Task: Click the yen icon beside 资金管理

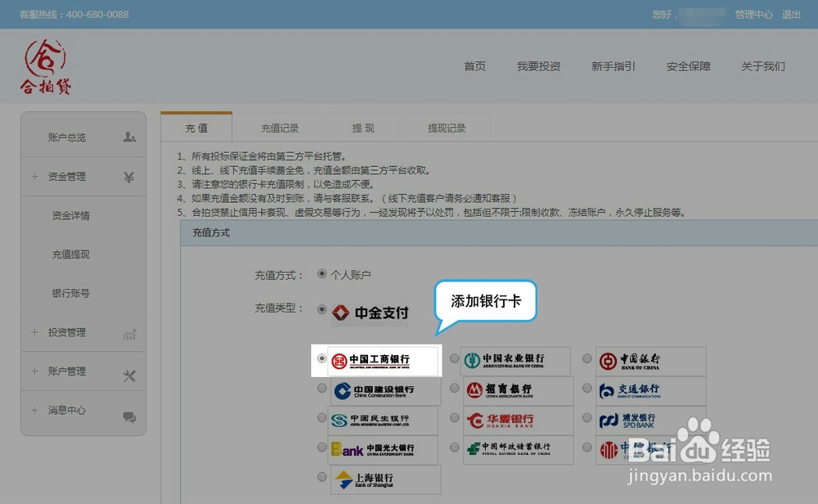Action: point(129,178)
